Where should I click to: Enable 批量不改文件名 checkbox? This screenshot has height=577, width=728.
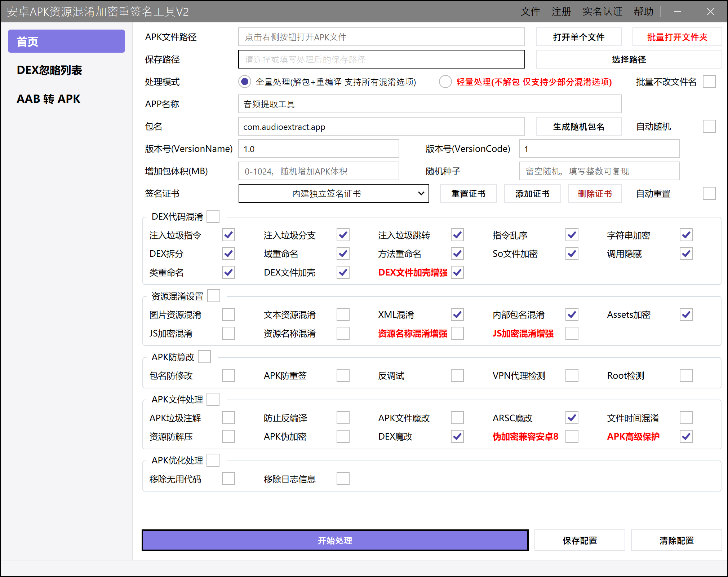[x=709, y=82]
